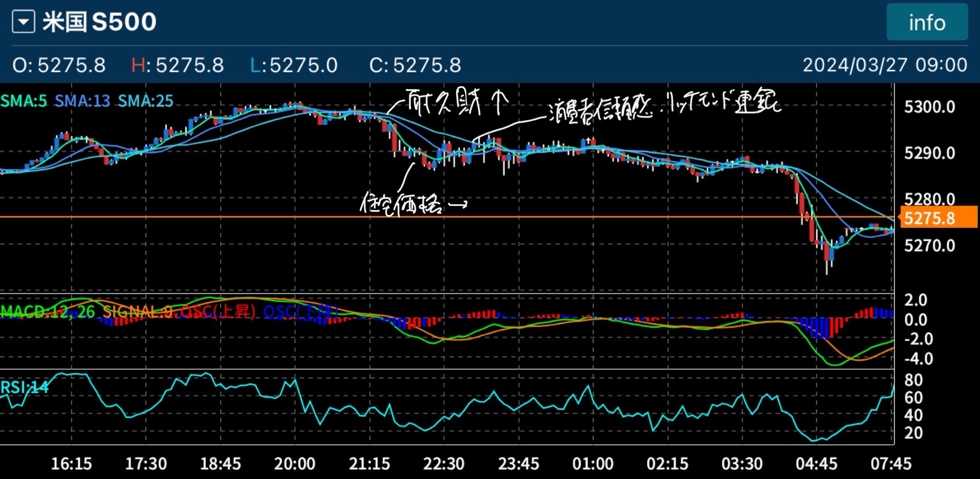Tap the 16:15 time axis label
980x479 pixels.
click(72, 463)
